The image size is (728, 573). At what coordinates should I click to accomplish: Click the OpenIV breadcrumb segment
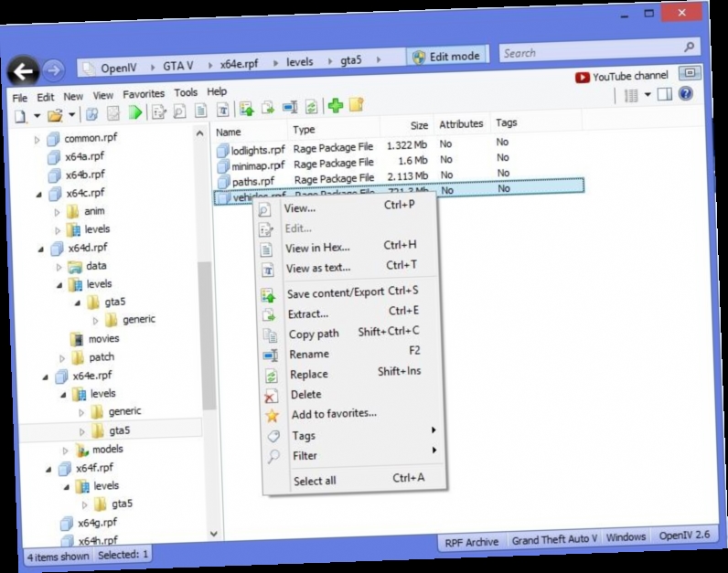tap(118, 68)
